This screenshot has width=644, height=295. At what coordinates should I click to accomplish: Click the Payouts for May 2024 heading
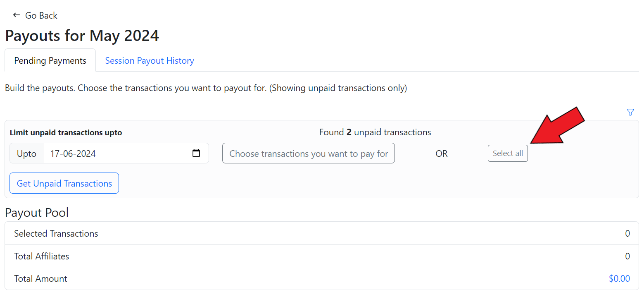[82, 36]
